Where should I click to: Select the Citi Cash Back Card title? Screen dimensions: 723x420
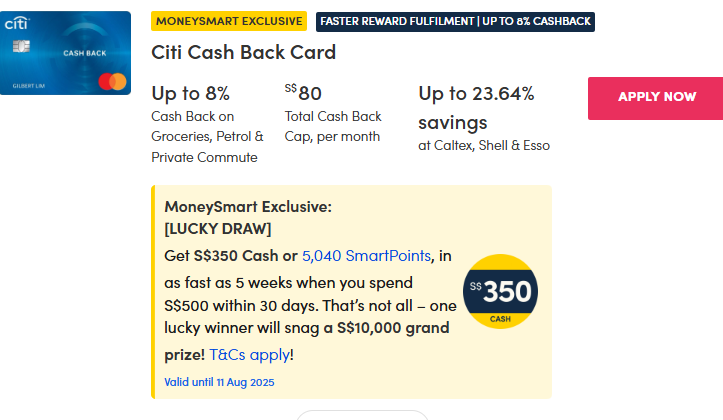point(243,52)
